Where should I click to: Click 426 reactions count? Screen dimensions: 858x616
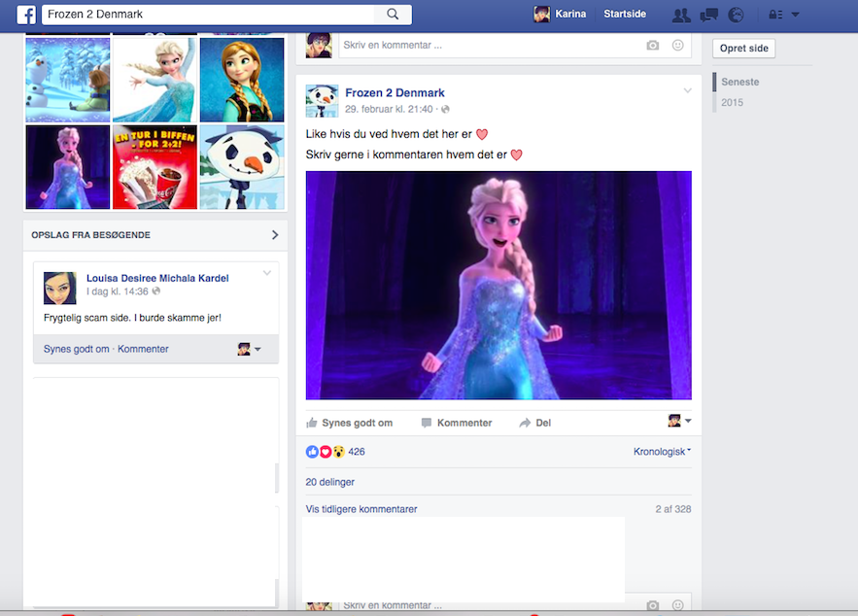point(357,452)
